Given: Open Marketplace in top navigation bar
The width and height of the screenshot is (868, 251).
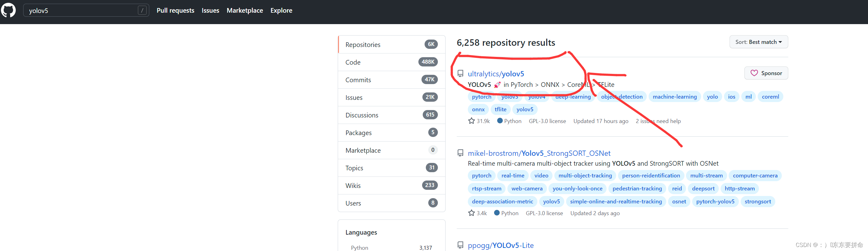Looking at the screenshot, I should [245, 11].
